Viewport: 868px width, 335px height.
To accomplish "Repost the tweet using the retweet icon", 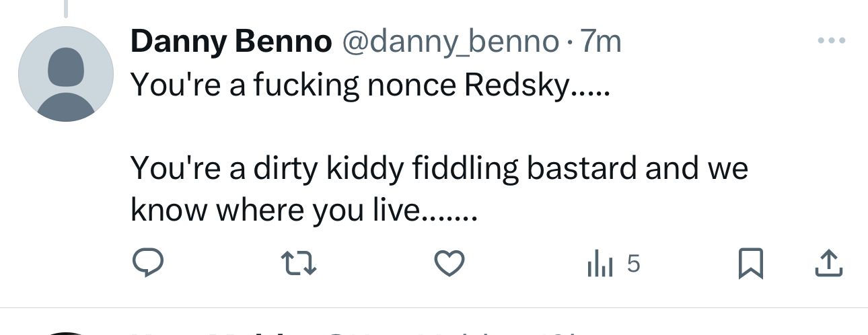I will pyautogui.click(x=298, y=263).
